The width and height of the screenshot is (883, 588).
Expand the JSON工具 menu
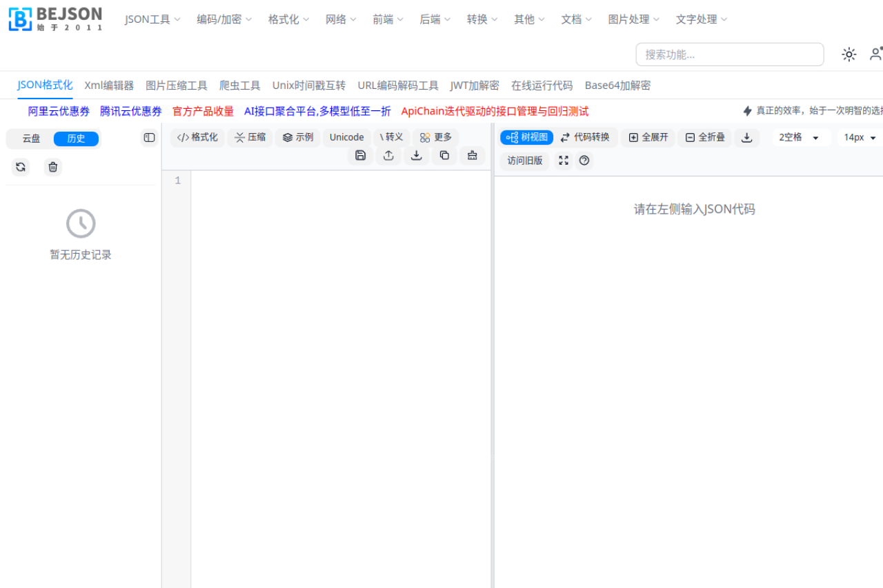coord(152,19)
